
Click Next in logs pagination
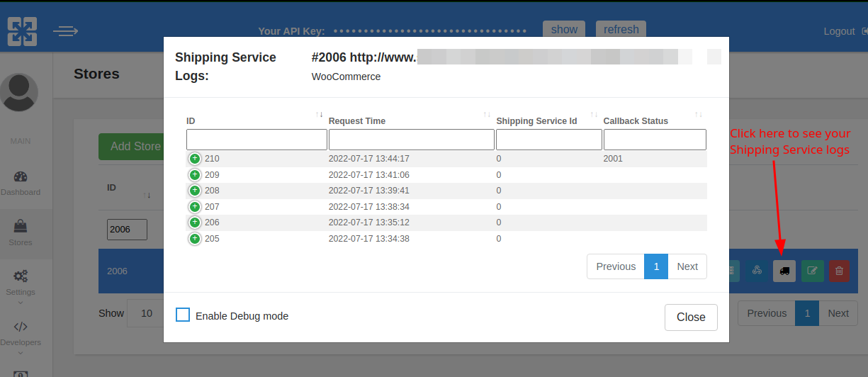[x=687, y=266]
